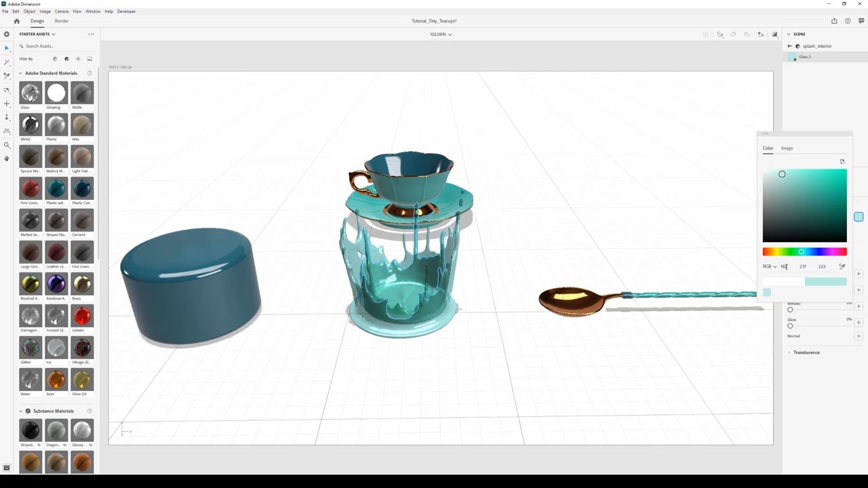
Task: Switch to the Render tab
Action: (x=62, y=21)
